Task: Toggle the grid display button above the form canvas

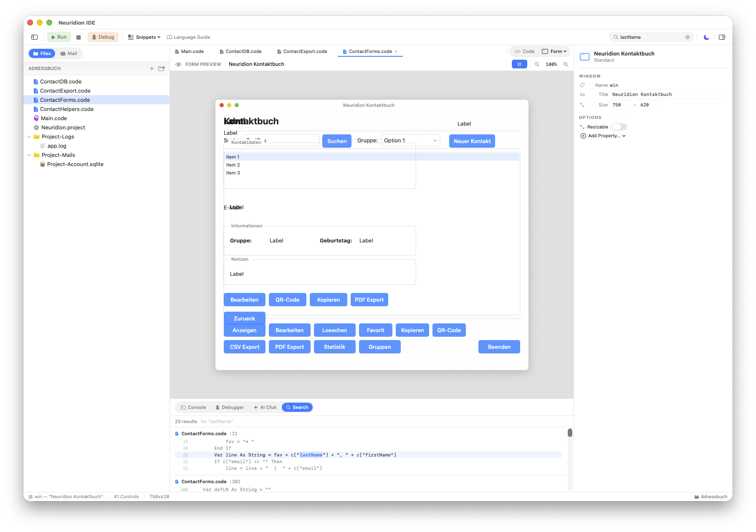Action: (519, 64)
